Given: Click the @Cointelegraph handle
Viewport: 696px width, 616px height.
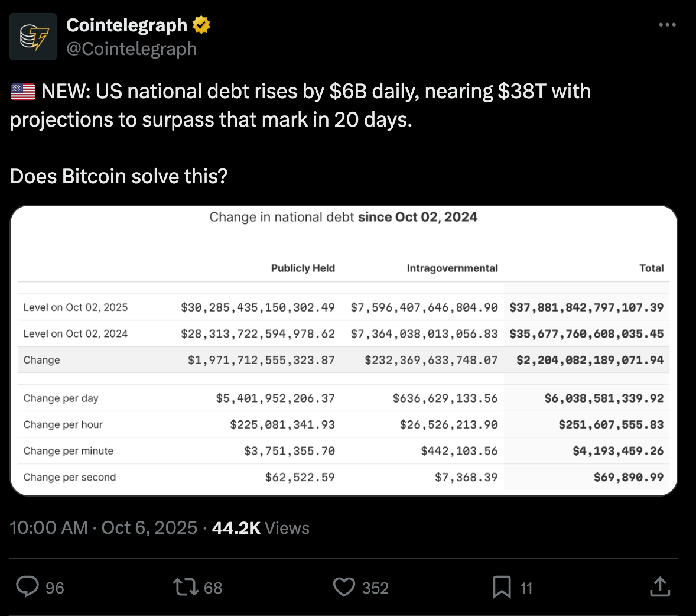Looking at the screenshot, I should pyautogui.click(x=131, y=48).
